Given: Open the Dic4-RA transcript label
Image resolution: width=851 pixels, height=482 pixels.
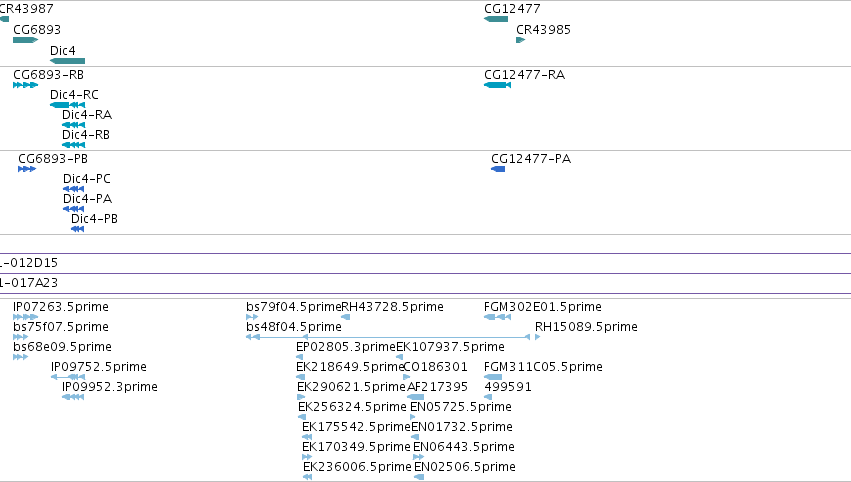Looking at the screenshot, I should tap(87, 115).
